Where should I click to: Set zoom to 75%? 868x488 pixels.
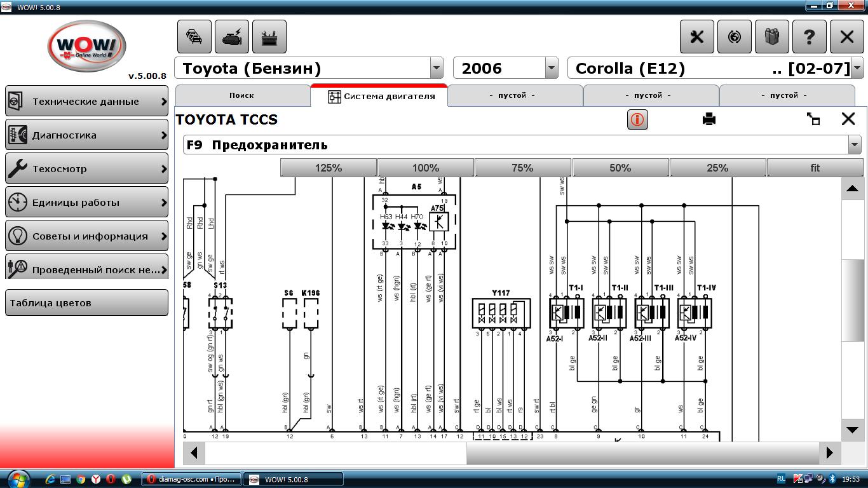tap(523, 168)
